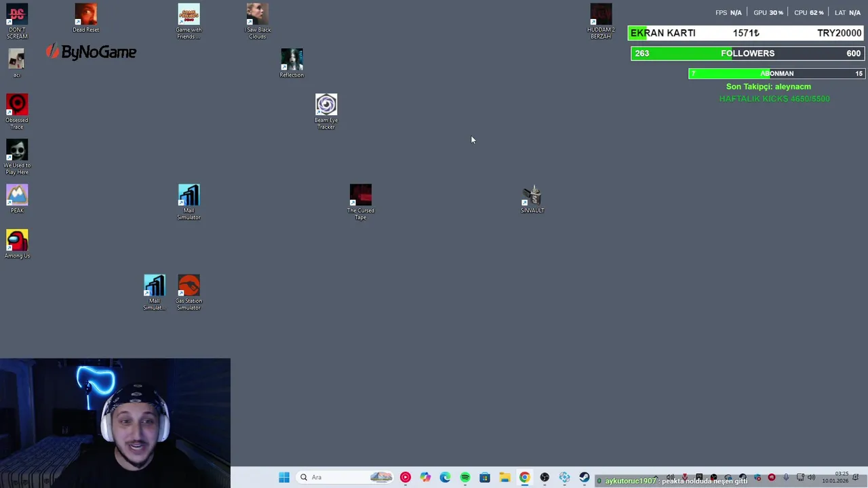
Task: Select the SINVAULT desktop icon
Action: pos(532,199)
